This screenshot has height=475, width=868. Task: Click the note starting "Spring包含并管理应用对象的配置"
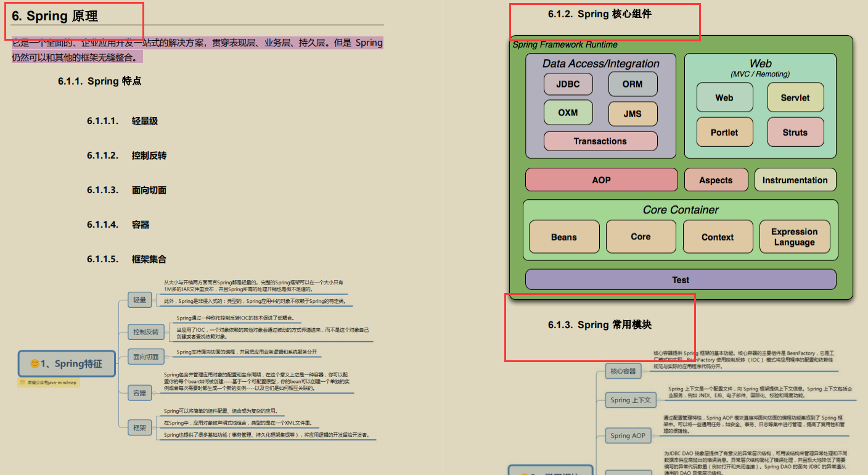(x=257, y=381)
